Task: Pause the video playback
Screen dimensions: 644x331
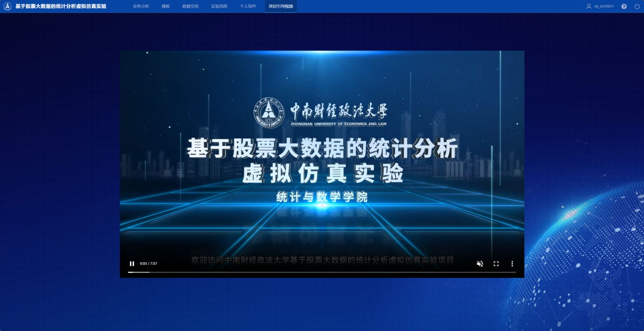Action: 132,264
